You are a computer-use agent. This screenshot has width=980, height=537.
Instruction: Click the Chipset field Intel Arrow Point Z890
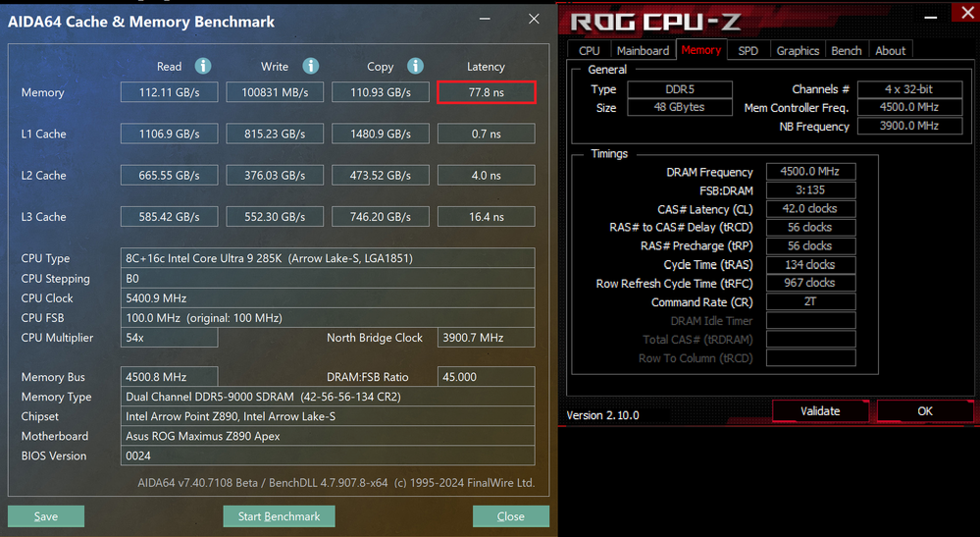click(x=328, y=416)
